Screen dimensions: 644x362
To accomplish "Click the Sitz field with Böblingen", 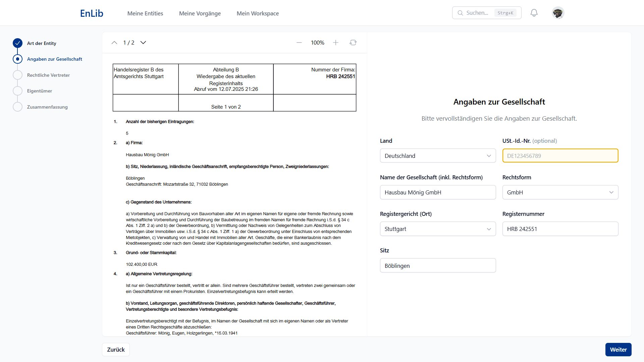I will pos(438,265).
